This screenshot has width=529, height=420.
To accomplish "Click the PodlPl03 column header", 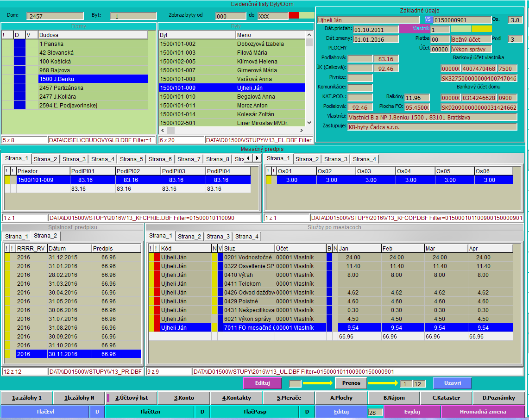I will pyautogui.click(x=183, y=171).
